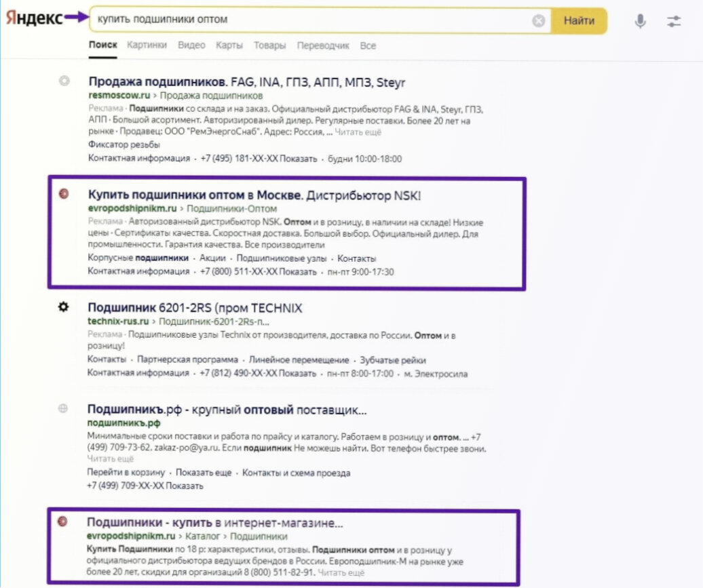Open evropodshipnikm Контакты sitelink

[x=356, y=258]
